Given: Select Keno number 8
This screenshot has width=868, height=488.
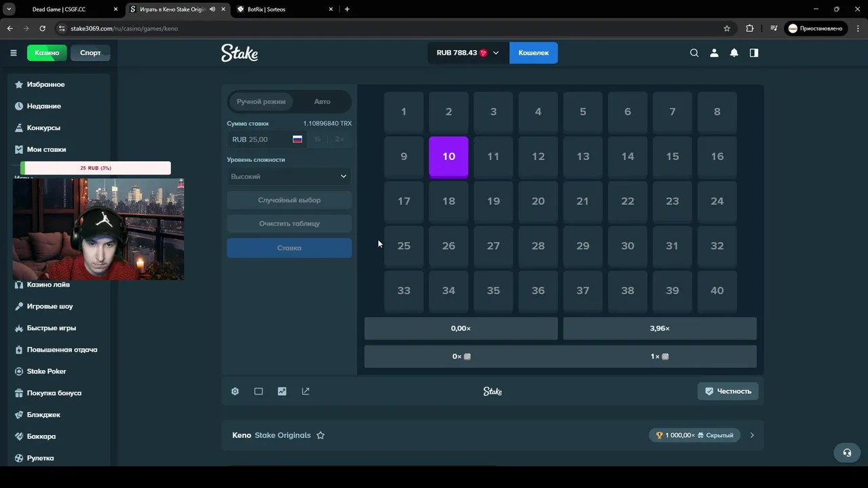Looking at the screenshot, I should tap(717, 113).
